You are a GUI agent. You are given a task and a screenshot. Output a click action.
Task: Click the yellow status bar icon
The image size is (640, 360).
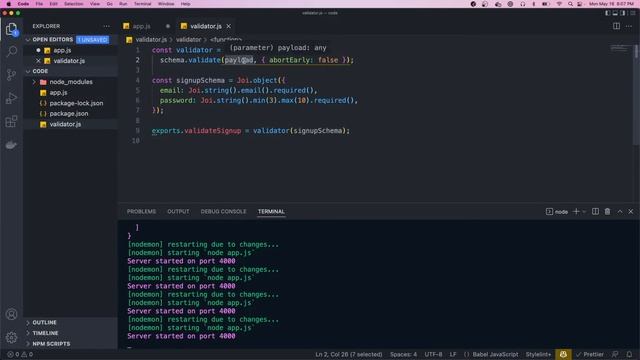pyautogui.click(x=563, y=355)
